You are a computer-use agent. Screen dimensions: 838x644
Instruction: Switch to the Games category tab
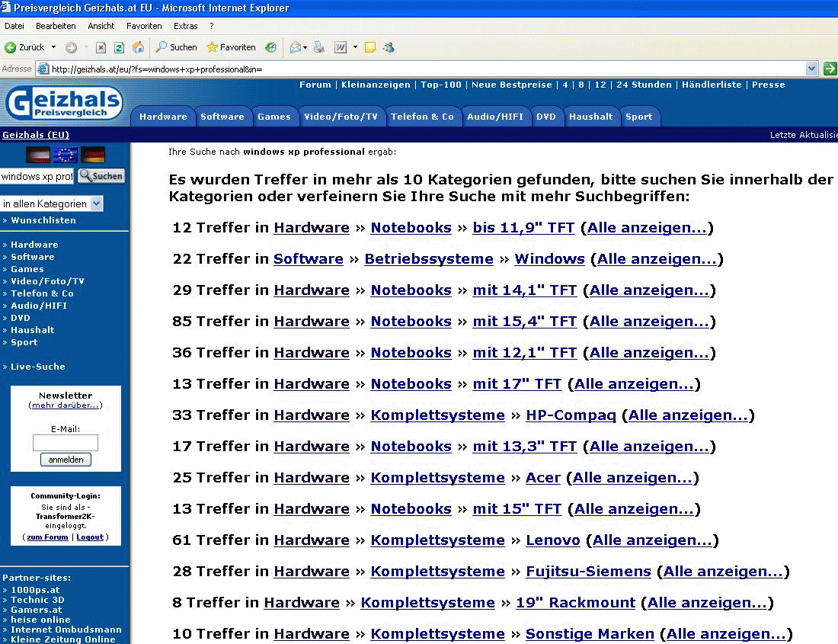tap(274, 117)
